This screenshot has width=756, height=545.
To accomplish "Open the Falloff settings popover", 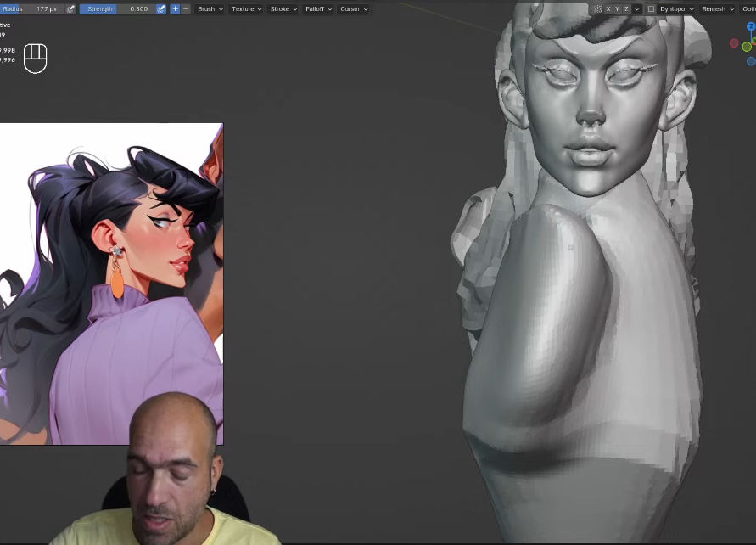I will pos(318,8).
